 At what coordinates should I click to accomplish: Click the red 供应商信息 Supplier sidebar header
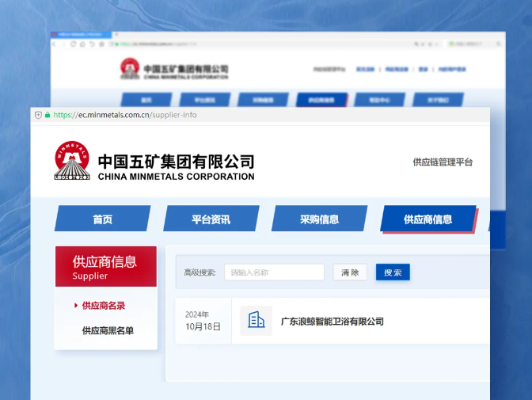click(106, 267)
